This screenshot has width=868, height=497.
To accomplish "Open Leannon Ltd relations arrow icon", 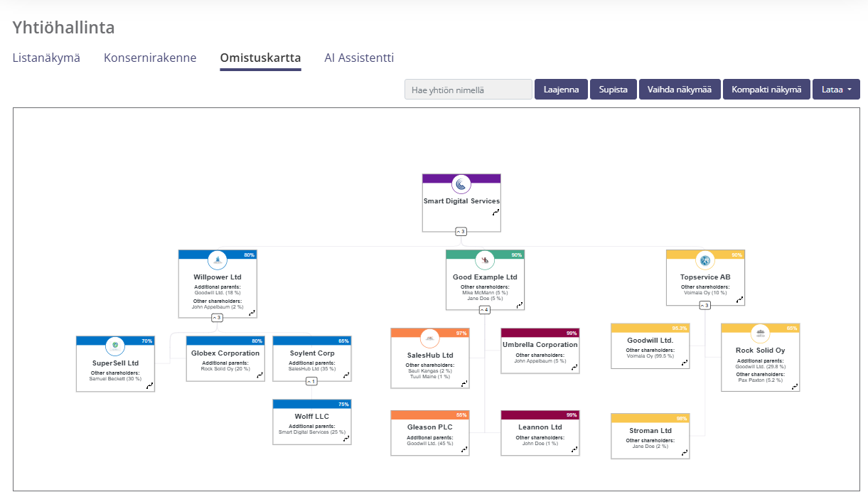I will 574,449.
